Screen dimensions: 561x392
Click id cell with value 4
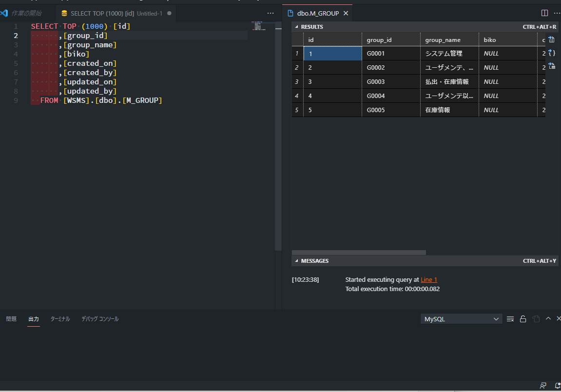(x=332, y=96)
